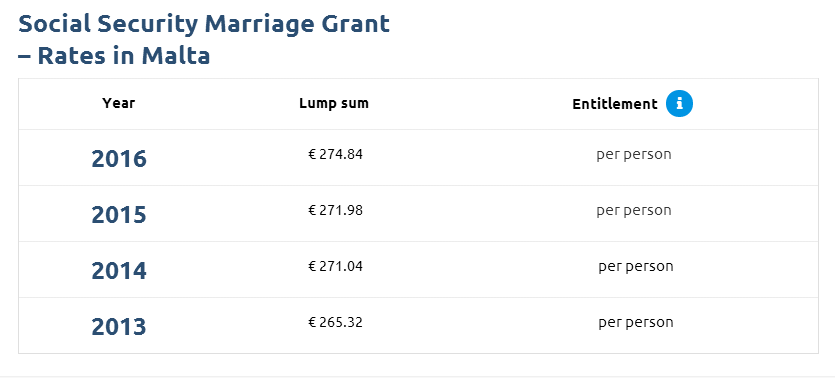Screen dimensions: 835x378
Task: Click the Year column header
Action: tap(119, 103)
